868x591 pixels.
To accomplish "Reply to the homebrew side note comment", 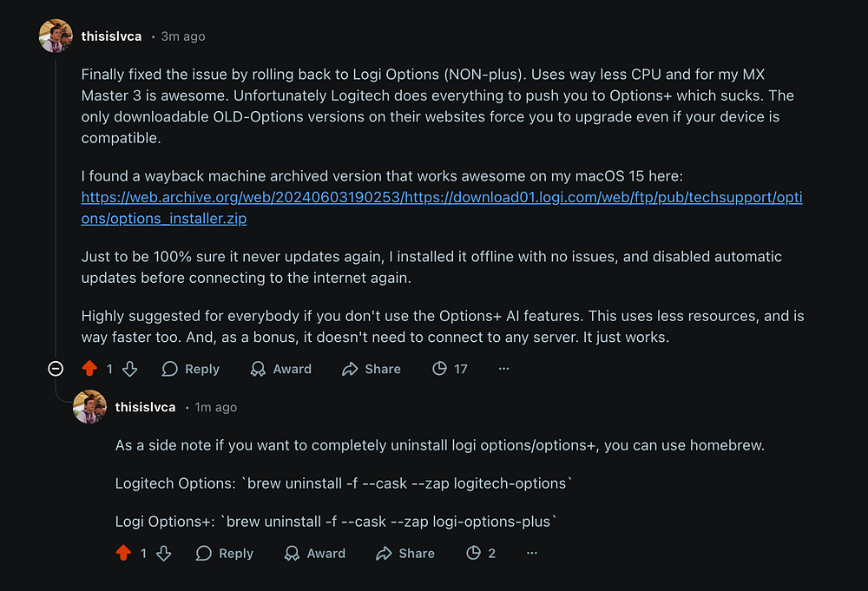I will click(x=224, y=553).
